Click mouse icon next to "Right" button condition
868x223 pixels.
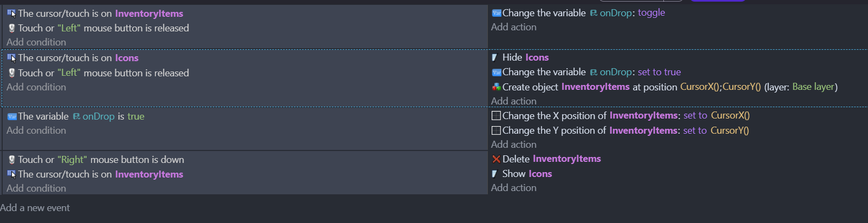[11, 160]
